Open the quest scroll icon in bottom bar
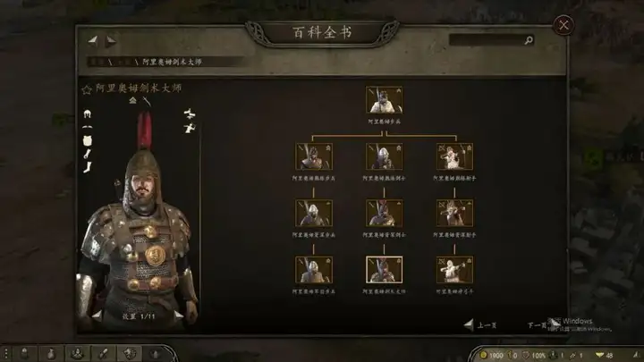 103,354
